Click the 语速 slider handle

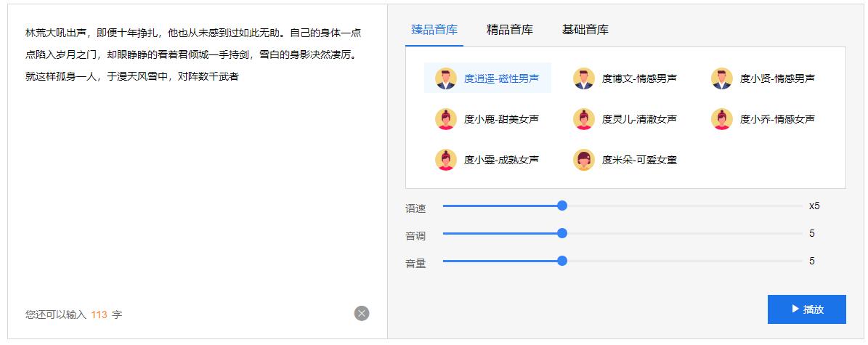[x=562, y=206]
